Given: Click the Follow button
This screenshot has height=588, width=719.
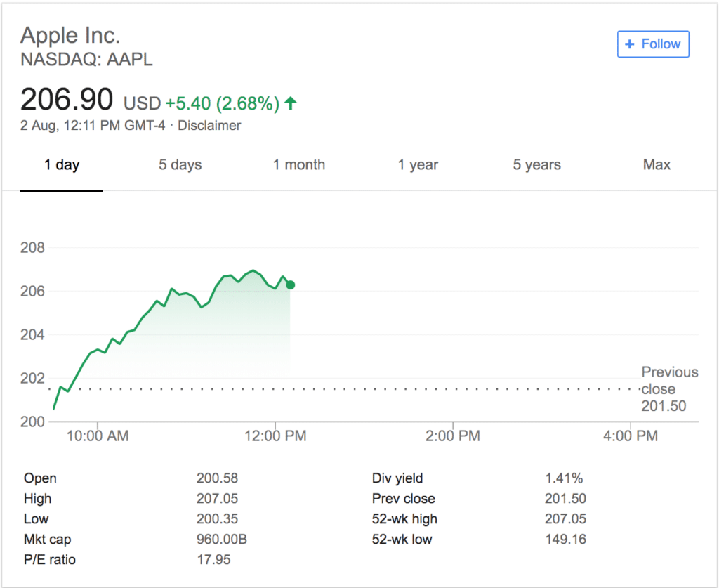Looking at the screenshot, I should click(x=653, y=44).
